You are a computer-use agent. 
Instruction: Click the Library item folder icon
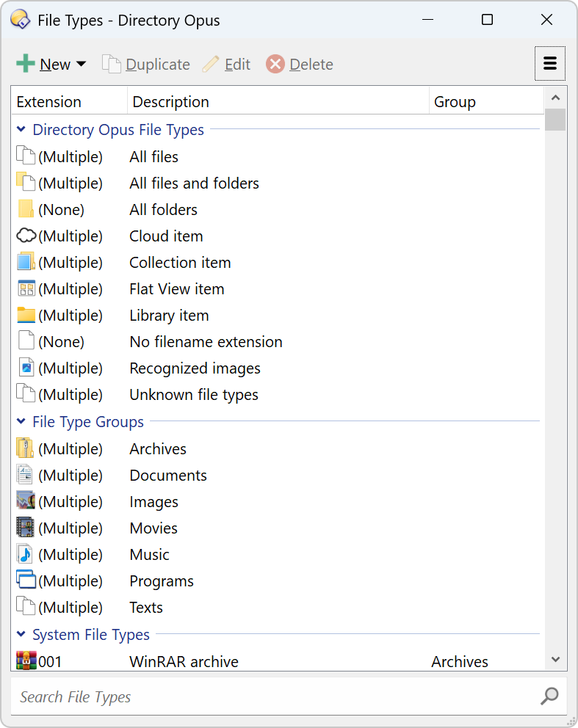point(26,316)
